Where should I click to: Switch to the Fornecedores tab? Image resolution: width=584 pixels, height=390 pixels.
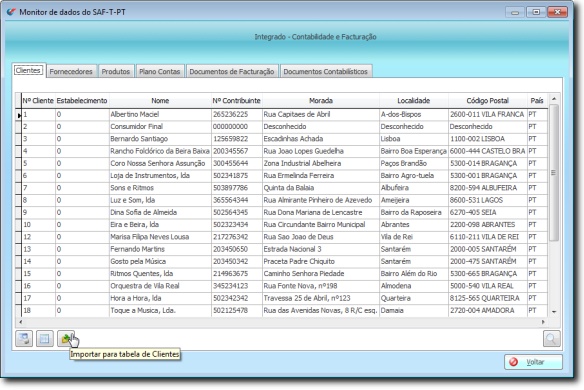click(x=71, y=71)
